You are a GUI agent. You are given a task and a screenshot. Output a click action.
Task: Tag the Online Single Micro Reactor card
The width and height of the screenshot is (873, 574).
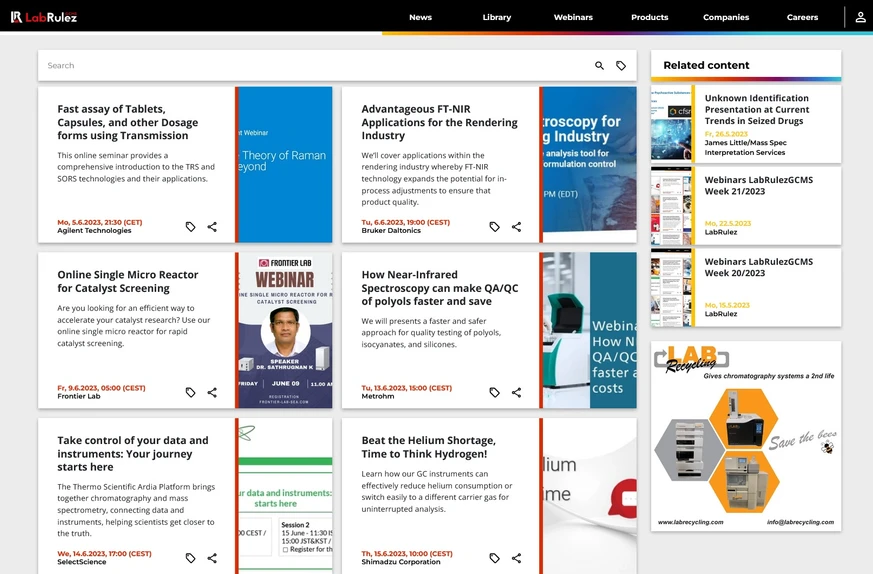[x=190, y=393]
